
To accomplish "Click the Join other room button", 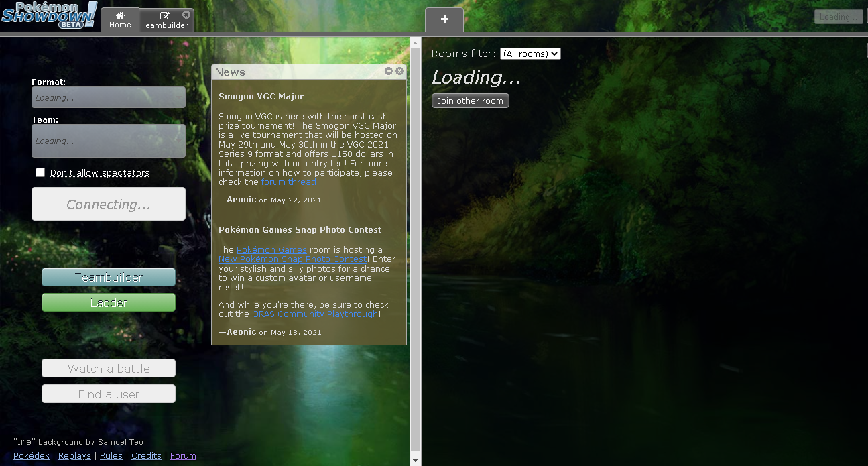I will [471, 101].
